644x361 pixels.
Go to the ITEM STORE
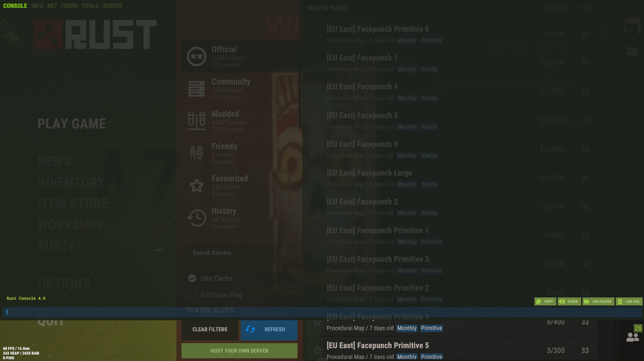[x=72, y=204]
